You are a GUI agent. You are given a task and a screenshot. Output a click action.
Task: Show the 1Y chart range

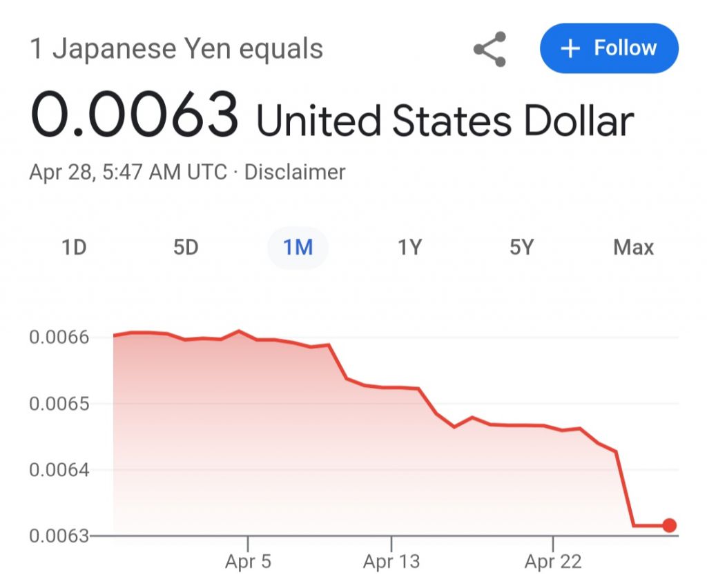(409, 247)
